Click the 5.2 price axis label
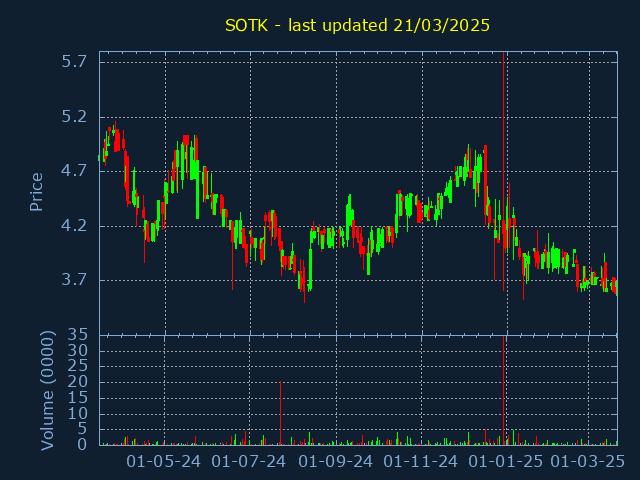This screenshot has height=480, width=640. point(74,117)
